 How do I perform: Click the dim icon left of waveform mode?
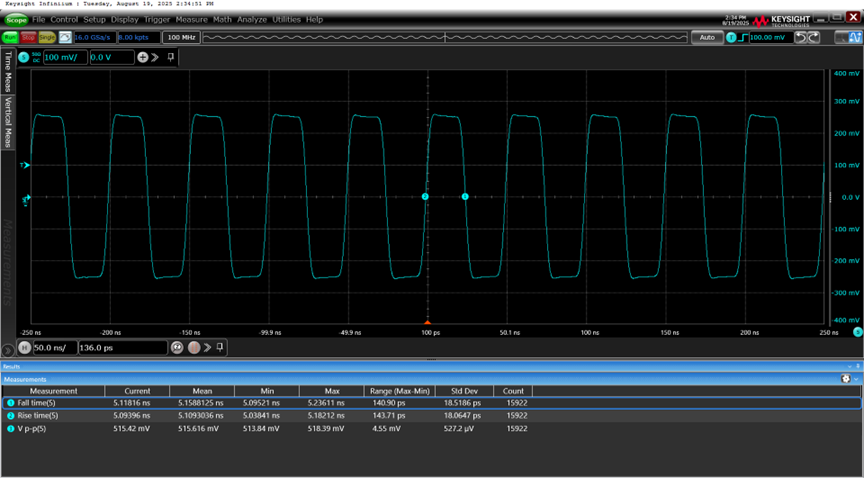pos(841,37)
